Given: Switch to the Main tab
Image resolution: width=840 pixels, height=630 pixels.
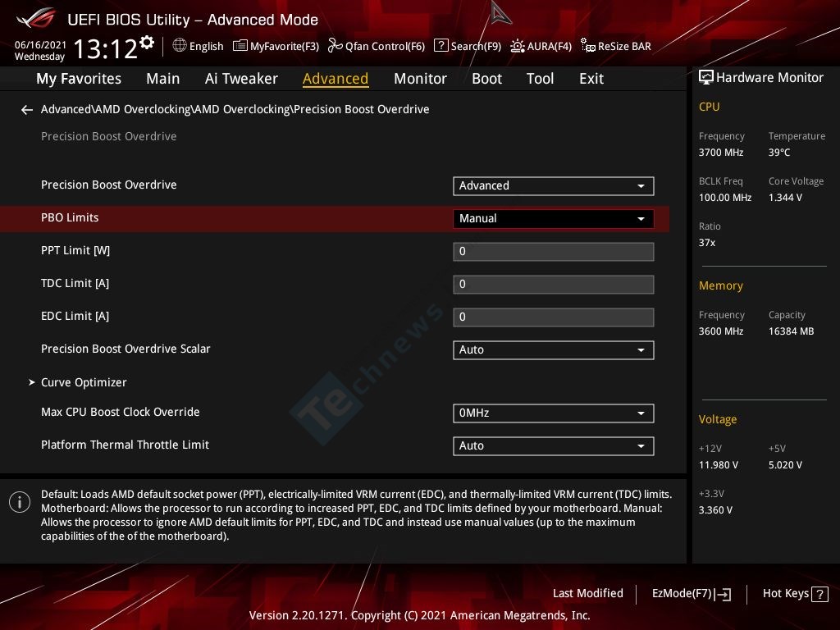Looking at the screenshot, I should click(x=163, y=79).
